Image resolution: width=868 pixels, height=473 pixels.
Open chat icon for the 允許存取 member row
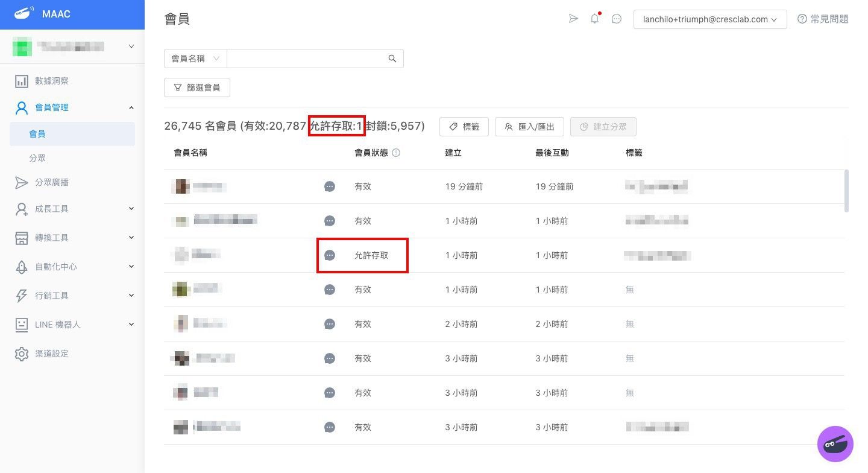(x=330, y=255)
